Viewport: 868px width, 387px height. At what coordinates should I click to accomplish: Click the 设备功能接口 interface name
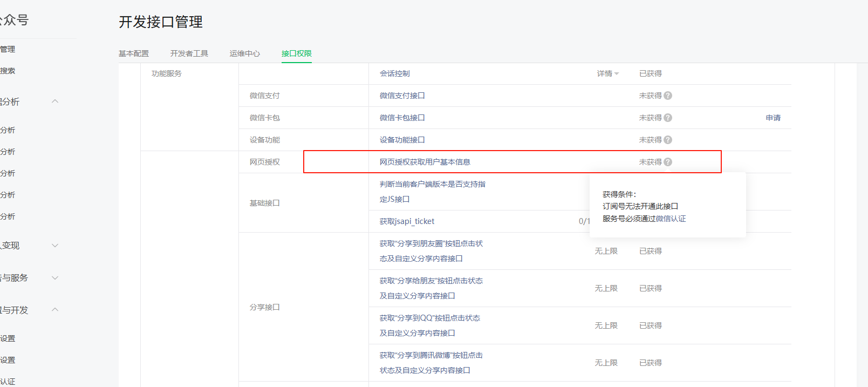[402, 140]
